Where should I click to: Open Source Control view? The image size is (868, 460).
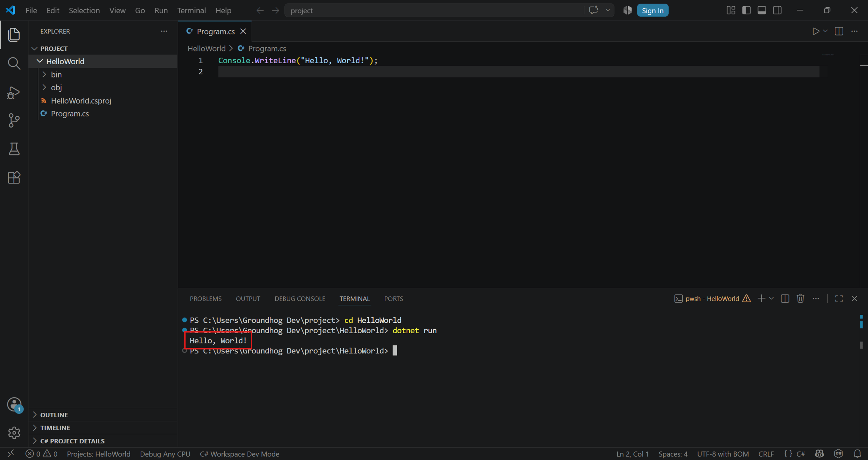(x=14, y=121)
